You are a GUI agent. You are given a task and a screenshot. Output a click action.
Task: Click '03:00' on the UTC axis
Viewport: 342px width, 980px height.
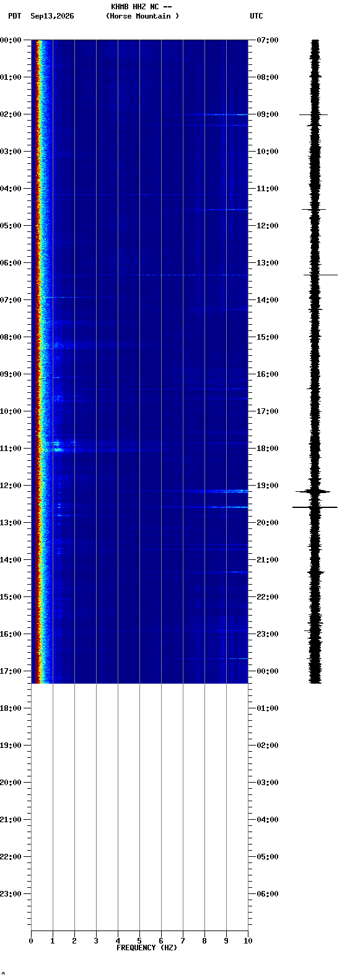(268, 783)
